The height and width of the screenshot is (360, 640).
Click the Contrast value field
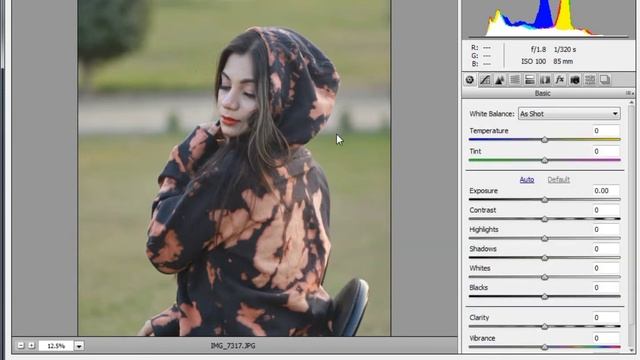[606, 210]
